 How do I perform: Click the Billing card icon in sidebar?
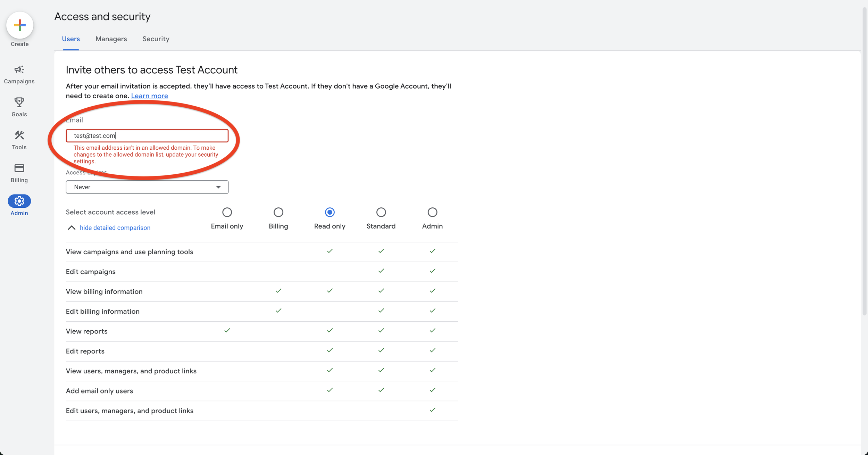19,168
